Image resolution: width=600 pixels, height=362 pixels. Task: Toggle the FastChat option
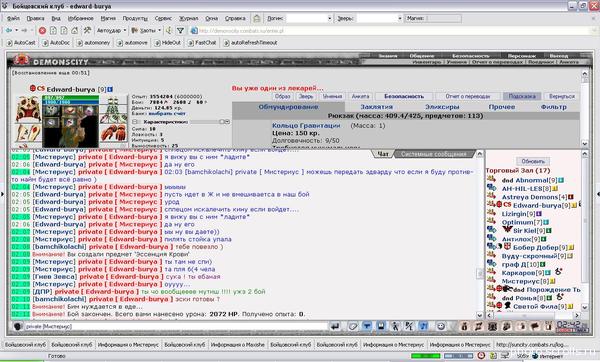[x=202, y=43]
